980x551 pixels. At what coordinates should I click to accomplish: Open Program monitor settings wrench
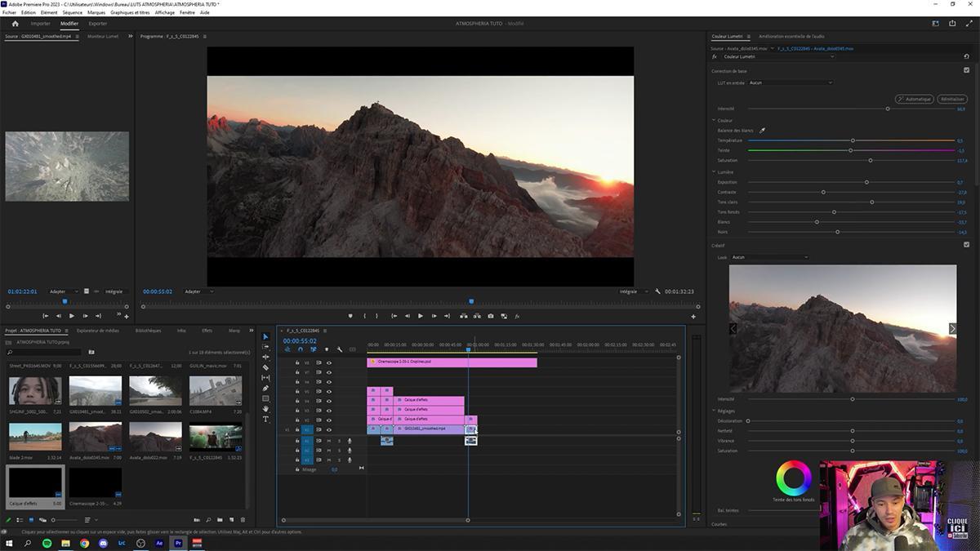(x=657, y=291)
